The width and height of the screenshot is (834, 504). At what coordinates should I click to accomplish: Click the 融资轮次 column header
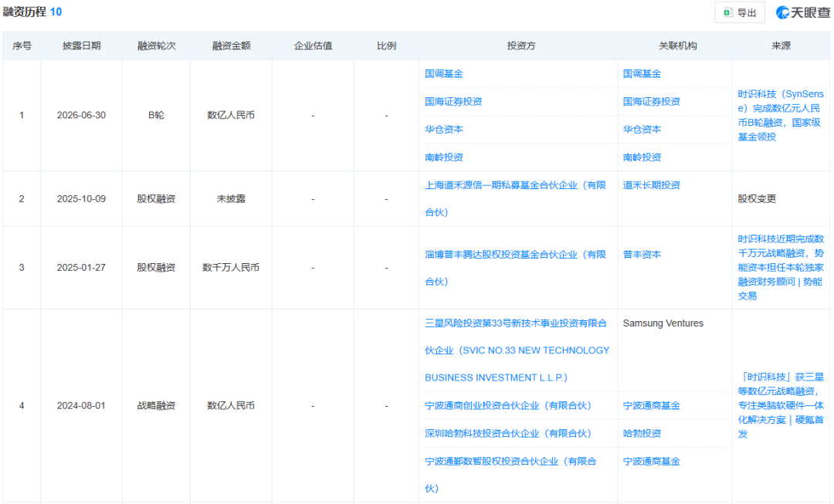156,46
